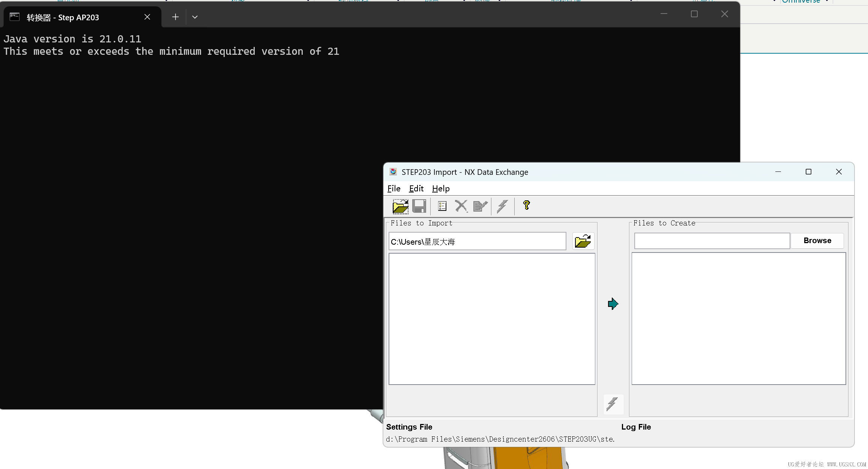Open settings file using toolbar folder icon
Image resolution: width=868 pixels, height=469 pixels.
tap(400, 206)
